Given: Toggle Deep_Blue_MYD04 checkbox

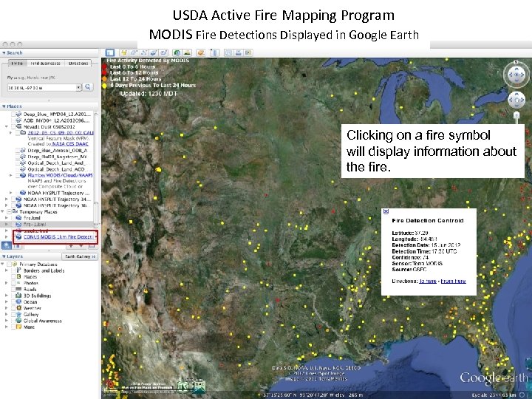Looking at the screenshot, I should 14,114.
